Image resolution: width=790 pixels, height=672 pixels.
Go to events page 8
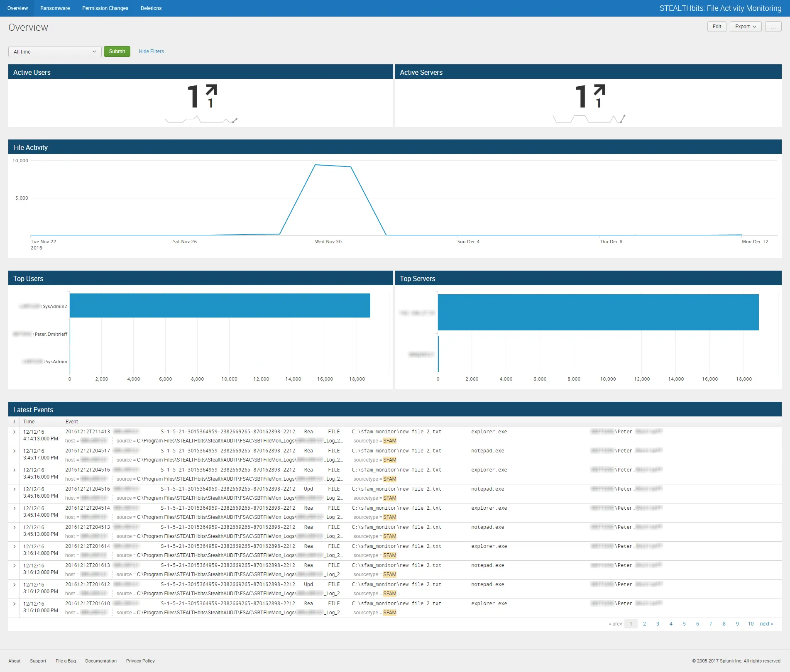(x=724, y=624)
